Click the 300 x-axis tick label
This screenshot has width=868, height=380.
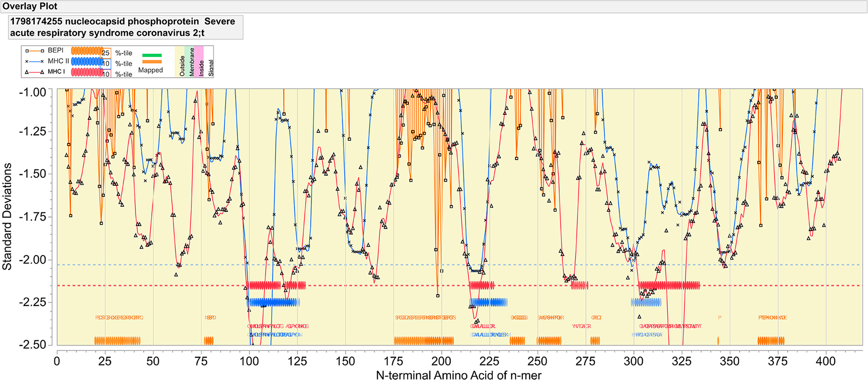(634, 361)
